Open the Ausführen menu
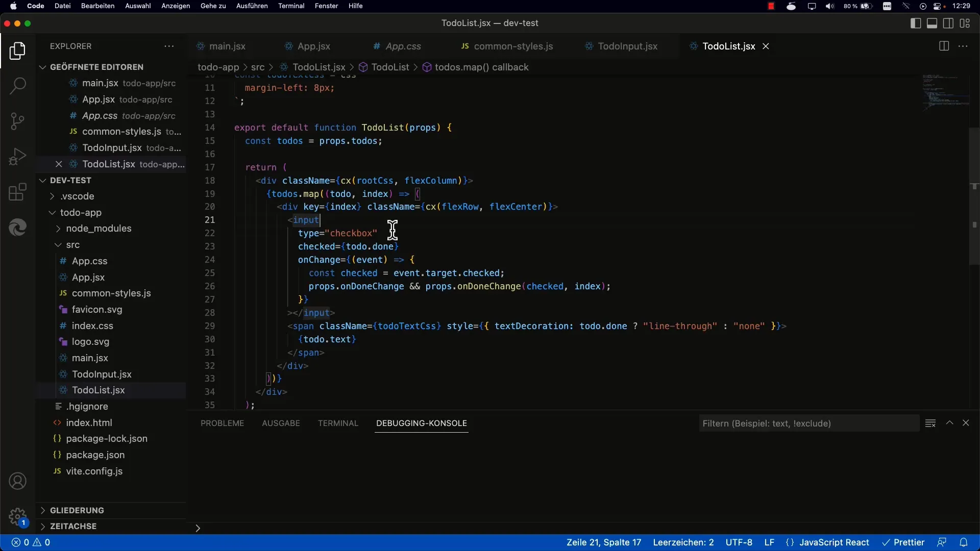 [x=252, y=6]
